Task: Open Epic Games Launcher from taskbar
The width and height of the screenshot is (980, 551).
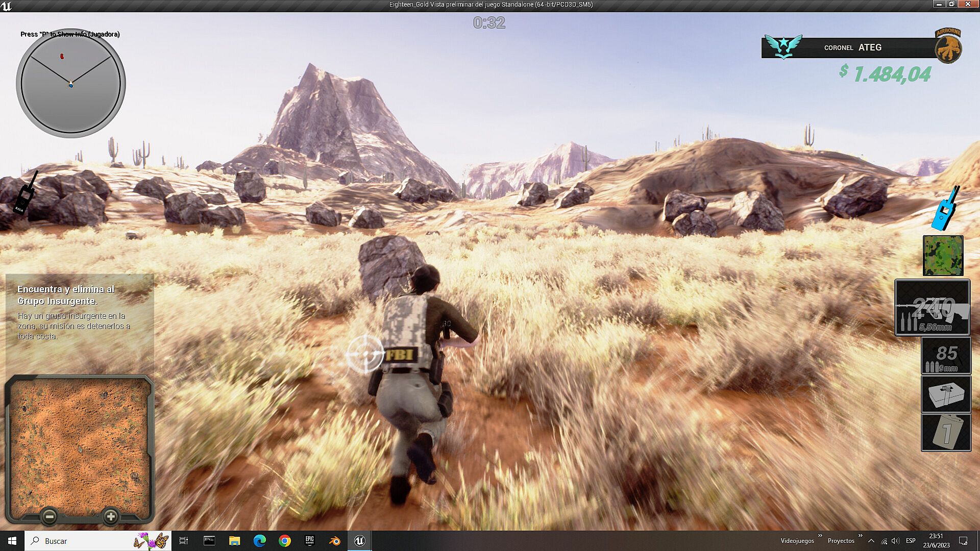Action: click(309, 541)
